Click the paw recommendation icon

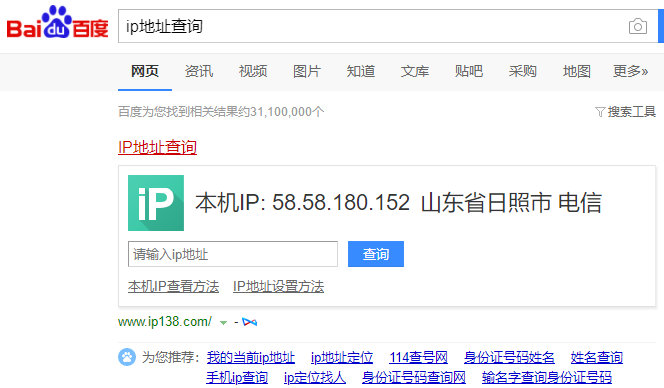click(x=127, y=357)
